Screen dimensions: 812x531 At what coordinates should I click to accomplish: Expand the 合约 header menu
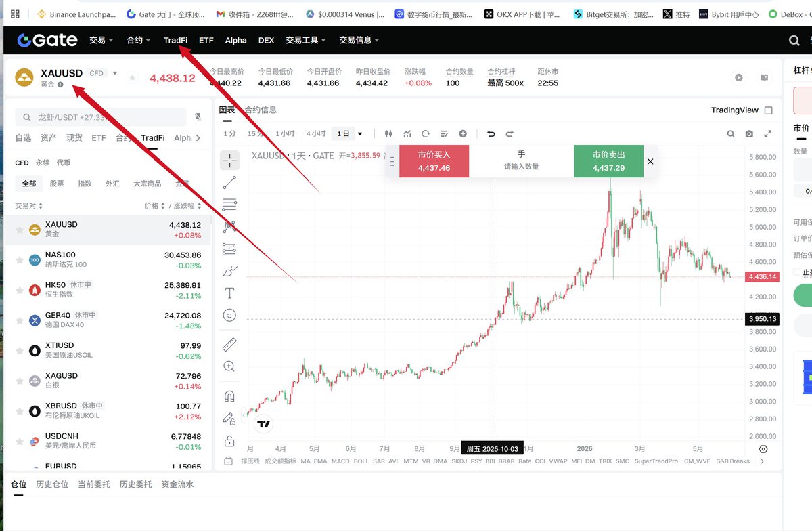139,40
